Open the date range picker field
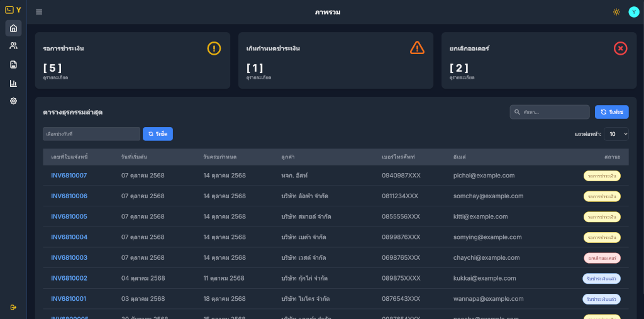644x319 pixels. point(91,134)
